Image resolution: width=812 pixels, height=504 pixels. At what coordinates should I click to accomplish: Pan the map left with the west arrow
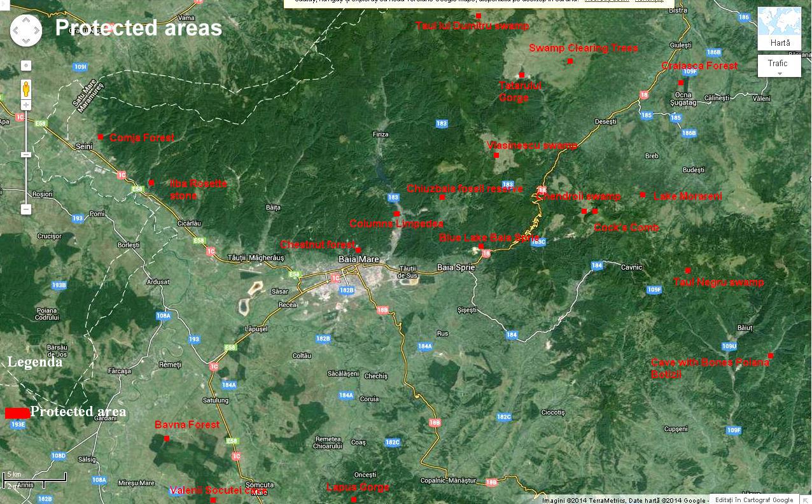point(16,30)
